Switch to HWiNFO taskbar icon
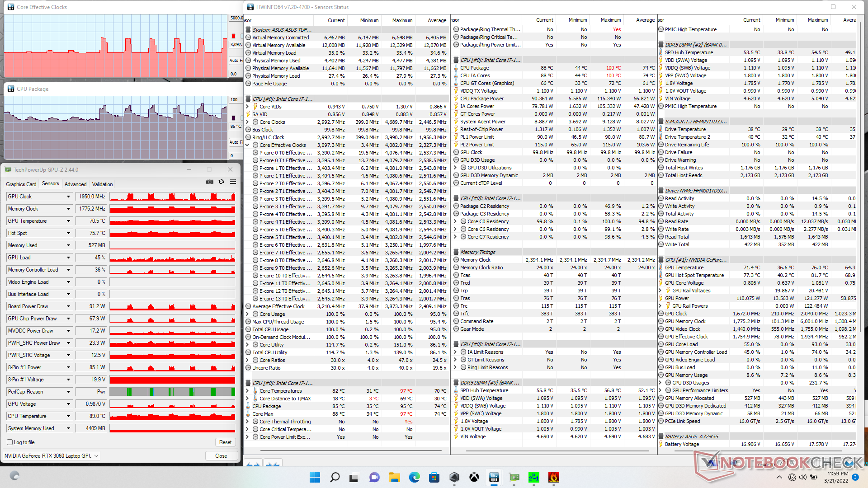Viewport: 868px width, 488px height. 494,477
